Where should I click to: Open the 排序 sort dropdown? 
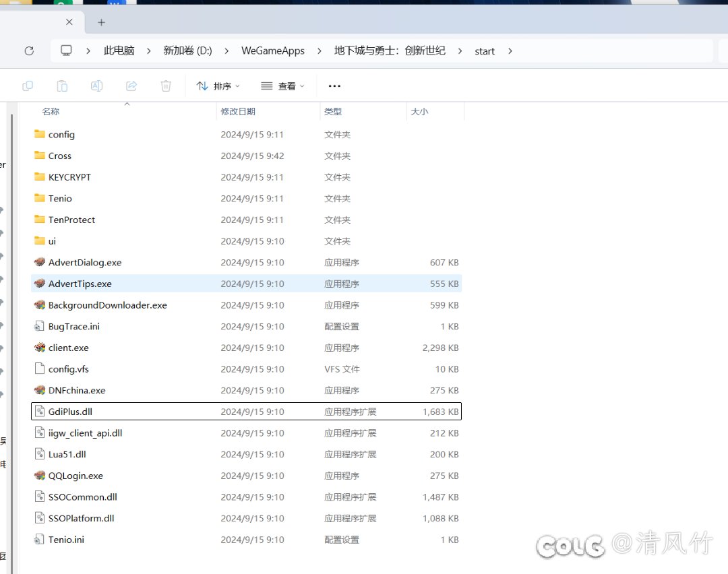[218, 86]
